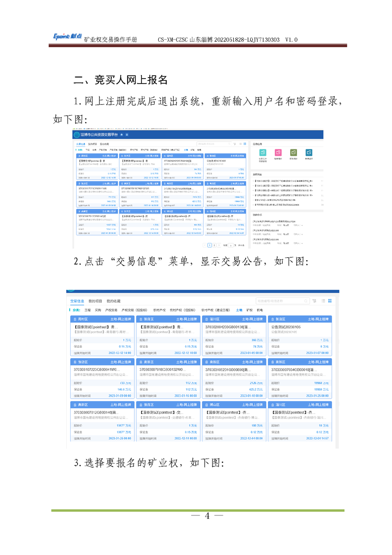Screen dimensions: 392x555
Task: Click the olive green app icon under 常用应用
Action: 293,152
